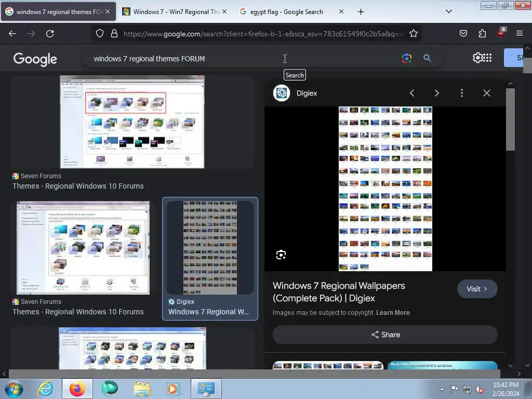Click the Share button
The image size is (532, 399).
point(385,335)
